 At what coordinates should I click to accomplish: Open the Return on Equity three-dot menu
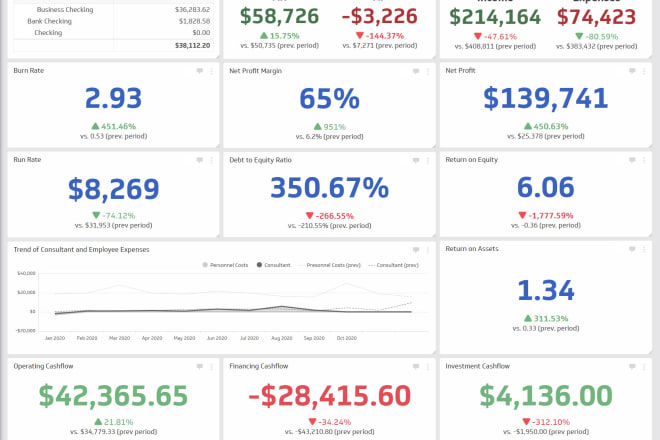[644, 160]
